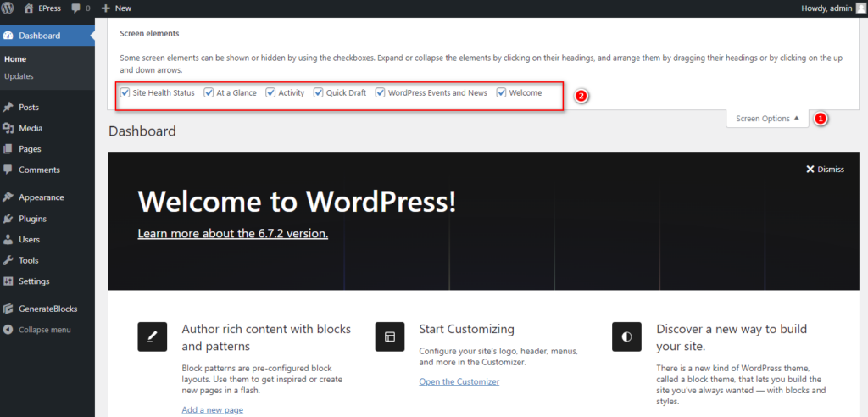The height and width of the screenshot is (417, 868).
Task: Click the admin avatar in top right
Action: click(x=860, y=8)
